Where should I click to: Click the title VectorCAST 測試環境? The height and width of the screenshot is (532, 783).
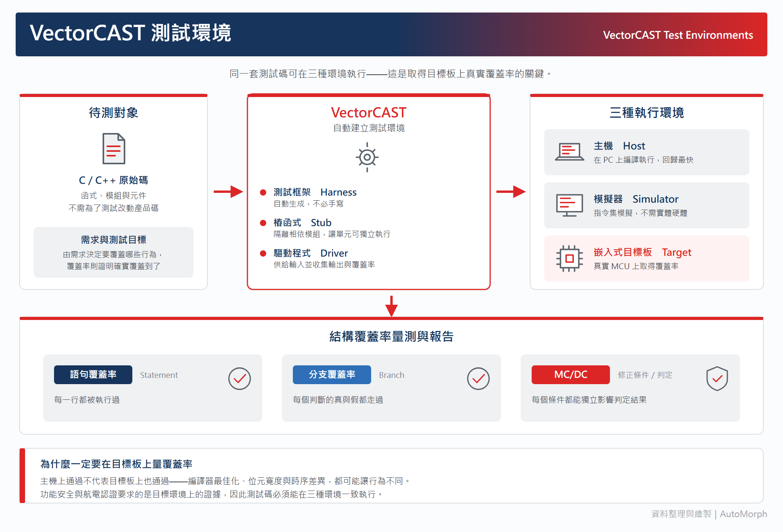(130, 33)
